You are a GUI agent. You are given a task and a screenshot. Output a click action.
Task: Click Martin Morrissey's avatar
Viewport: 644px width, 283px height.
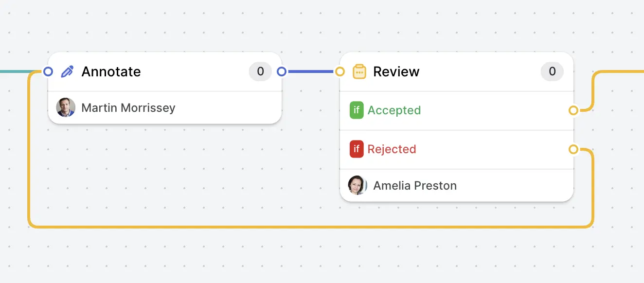coord(66,107)
